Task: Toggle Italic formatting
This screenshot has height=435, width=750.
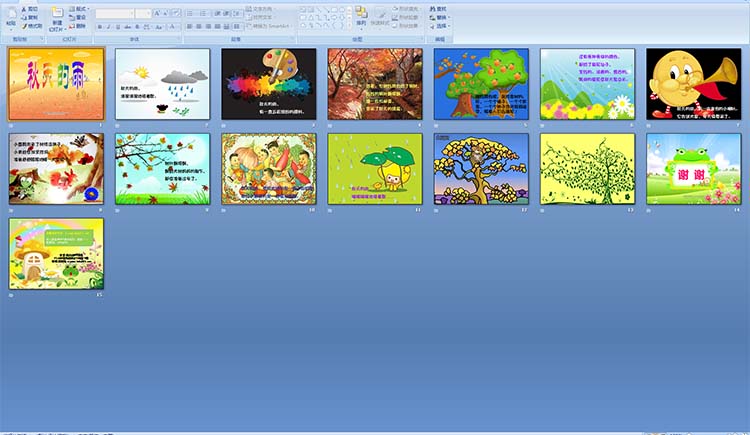Action: point(109,27)
